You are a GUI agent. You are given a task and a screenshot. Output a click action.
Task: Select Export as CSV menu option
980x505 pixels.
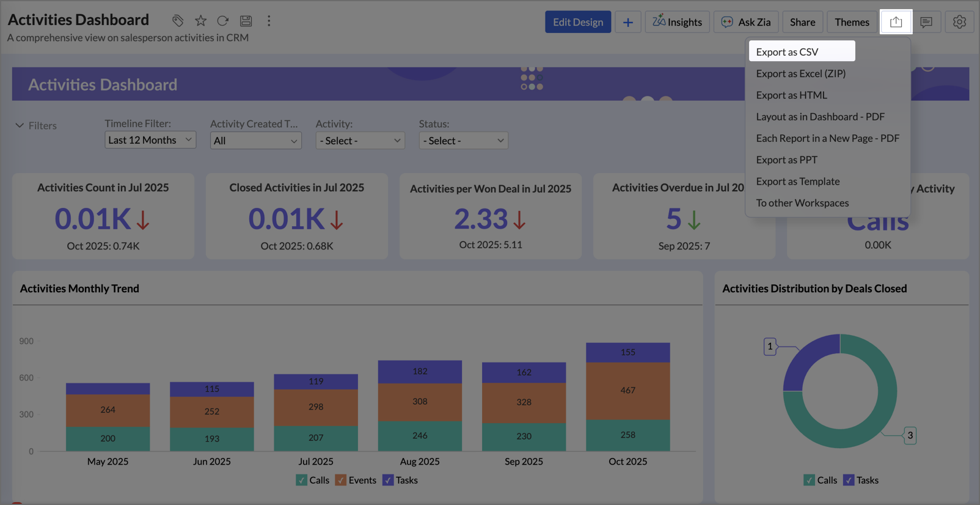pyautogui.click(x=787, y=52)
